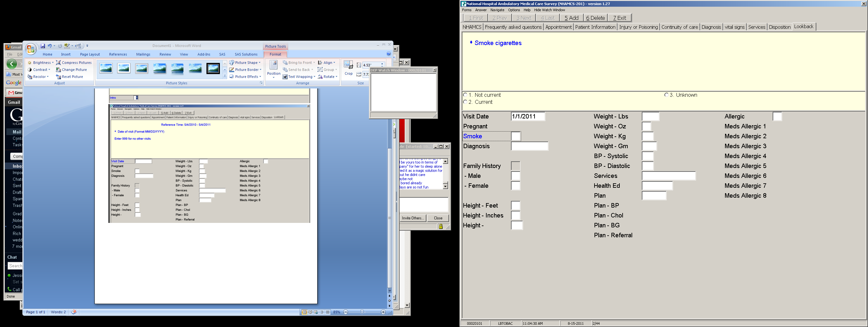Click the lock icon in the chat window
The width and height of the screenshot is (868, 327).
click(441, 226)
